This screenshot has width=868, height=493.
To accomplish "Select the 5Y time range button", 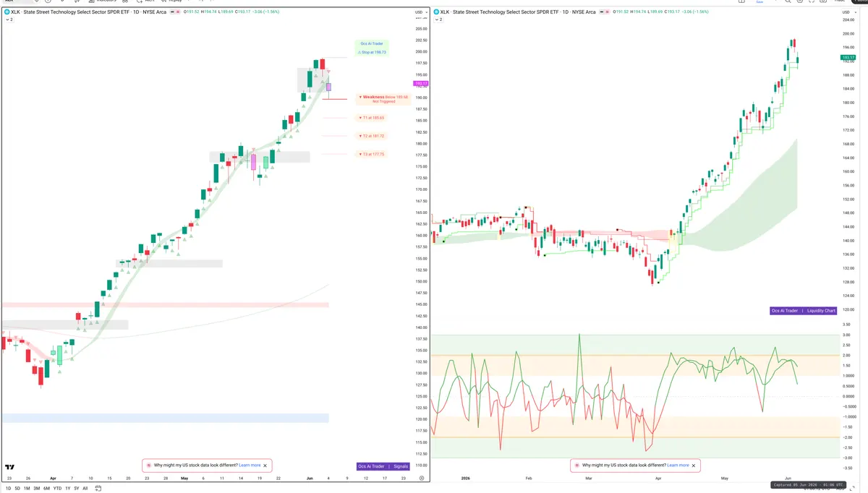I will tap(76, 489).
